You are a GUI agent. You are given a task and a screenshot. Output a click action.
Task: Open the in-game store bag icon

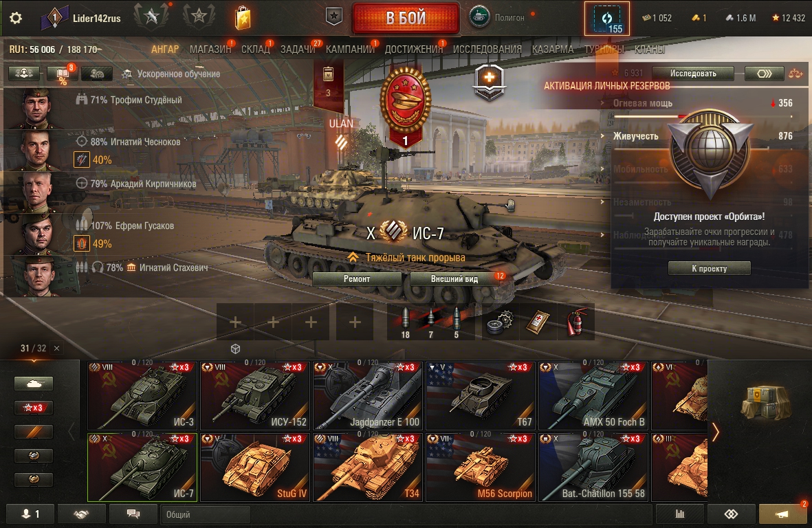click(x=242, y=18)
